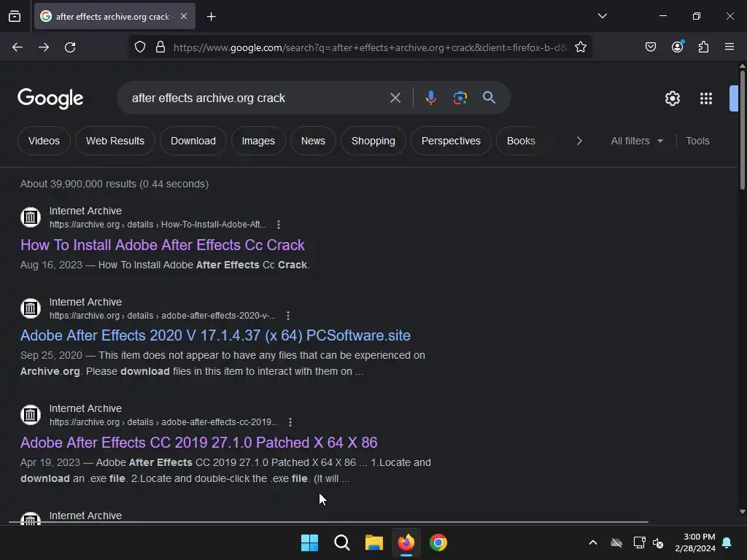Screen dimensions: 747x560
Task: Click Internet Archive favicon of 2020 result
Action: click(31, 308)
